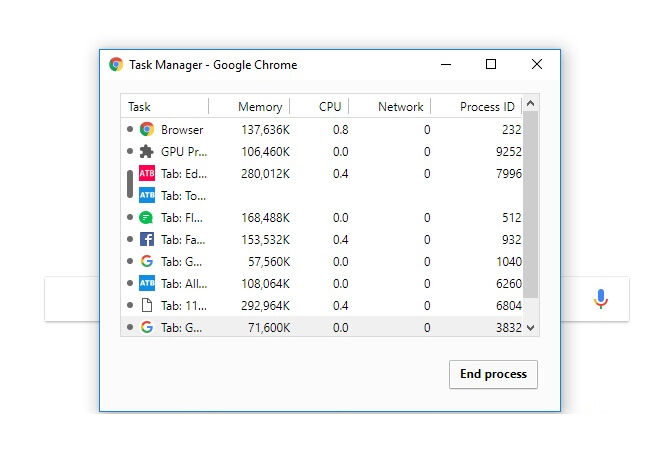Click the blue ATB icon in the Tab: To row
This screenshot has width=650, height=450.
click(147, 195)
